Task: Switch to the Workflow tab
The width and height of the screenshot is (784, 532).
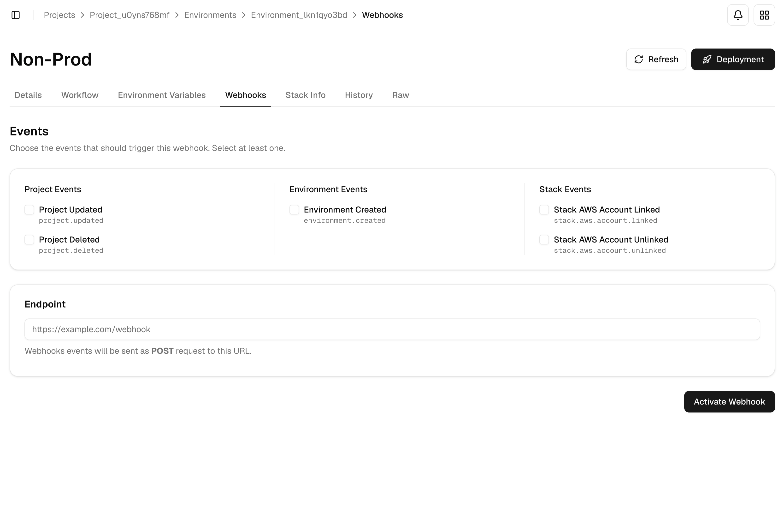Action: coord(80,95)
